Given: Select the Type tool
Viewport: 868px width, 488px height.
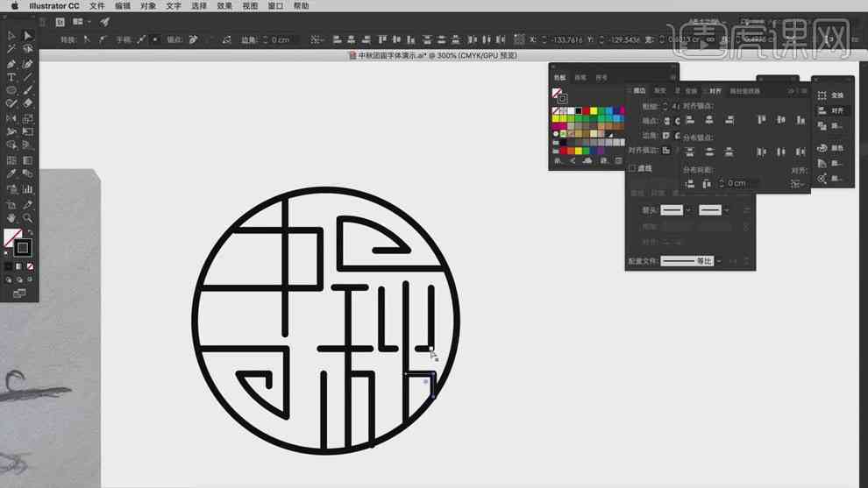Looking at the screenshot, I should [11, 77].
